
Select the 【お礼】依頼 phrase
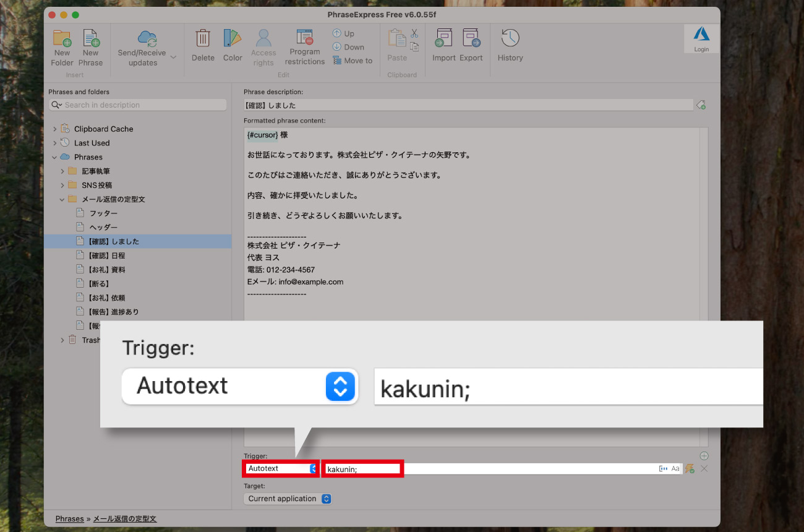click(x=106, y=298)
